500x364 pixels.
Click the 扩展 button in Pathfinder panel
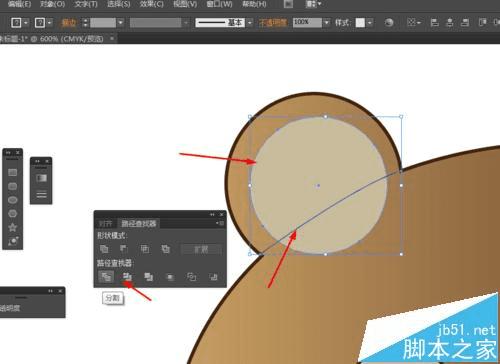point(201,249)
